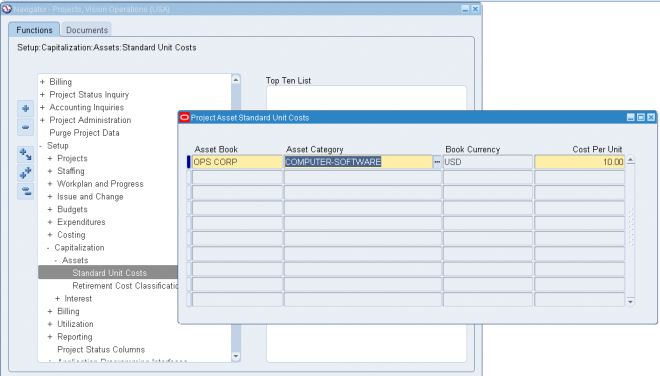Switch to the Functions tab
The image size is (660, 376).
tap(34, 30)
